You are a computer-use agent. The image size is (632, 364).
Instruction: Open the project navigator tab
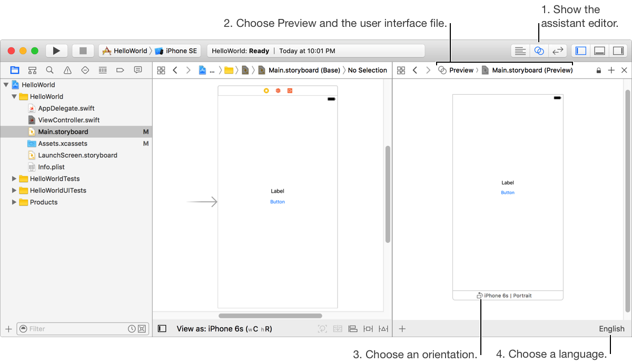(x=15, y=70)
